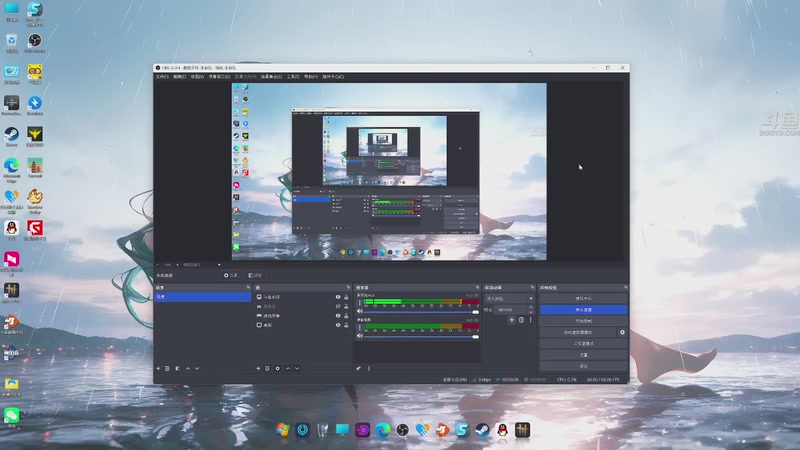Open the 编辑 menu
Screen dimensions: 800x450
(180, 77)
